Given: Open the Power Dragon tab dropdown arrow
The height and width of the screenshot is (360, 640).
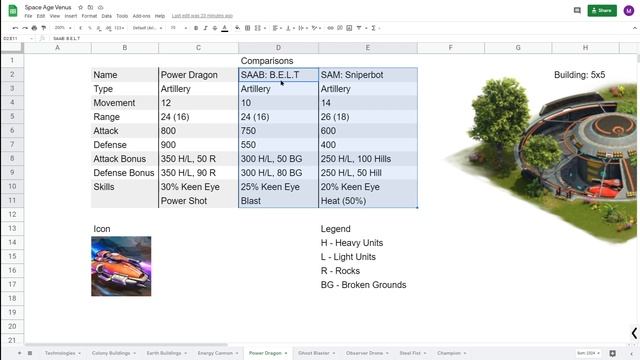Looking at the screenshot, I should [x=286, y=353].
